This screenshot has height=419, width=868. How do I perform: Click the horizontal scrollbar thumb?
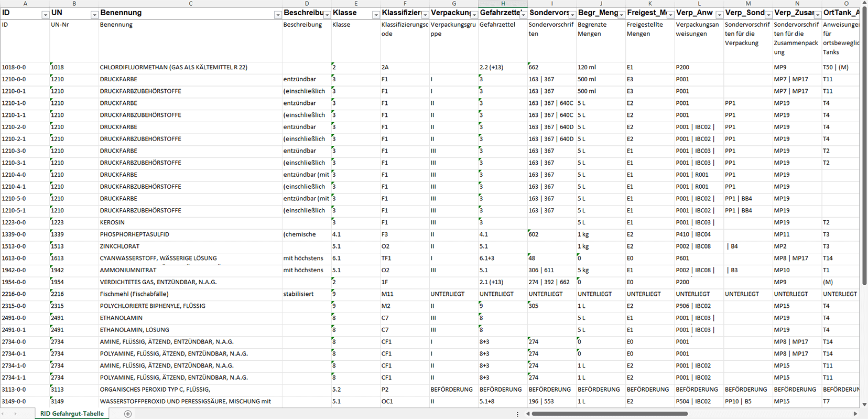point(610,414)
